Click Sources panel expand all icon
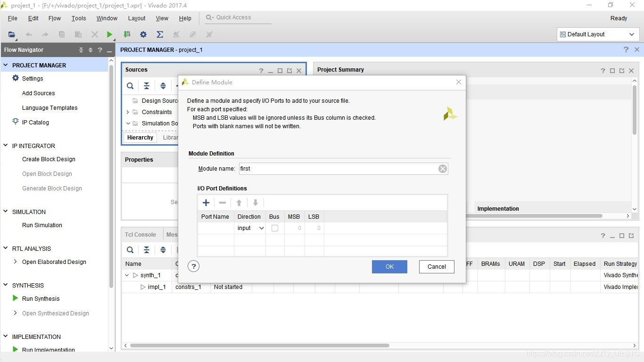The height and width of the screenshot is (362, 644). [x=163, y=86]
